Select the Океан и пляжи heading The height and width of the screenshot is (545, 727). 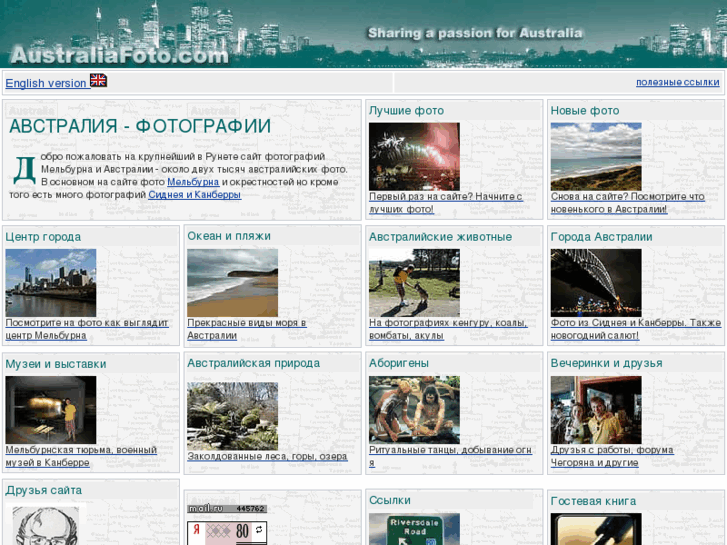point(229,236)
